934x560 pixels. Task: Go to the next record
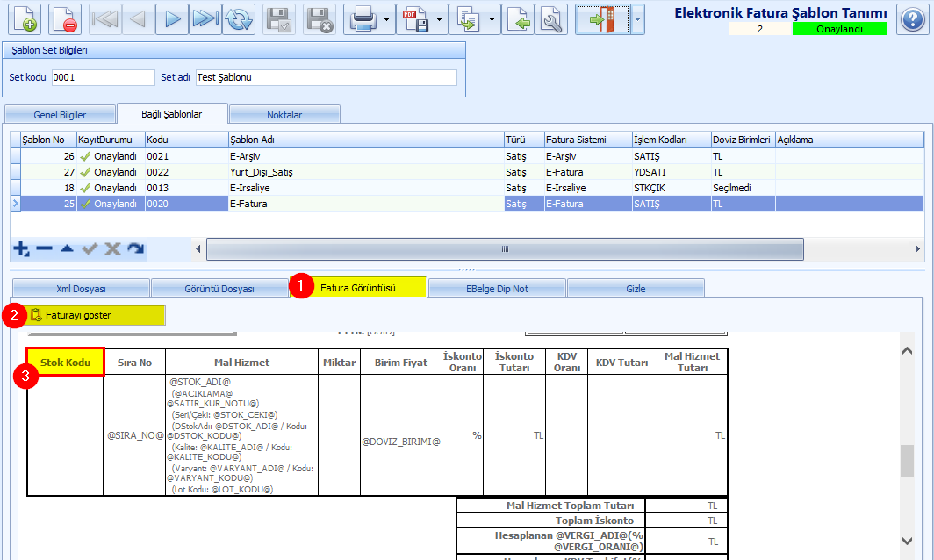click(x=171, y=19)
